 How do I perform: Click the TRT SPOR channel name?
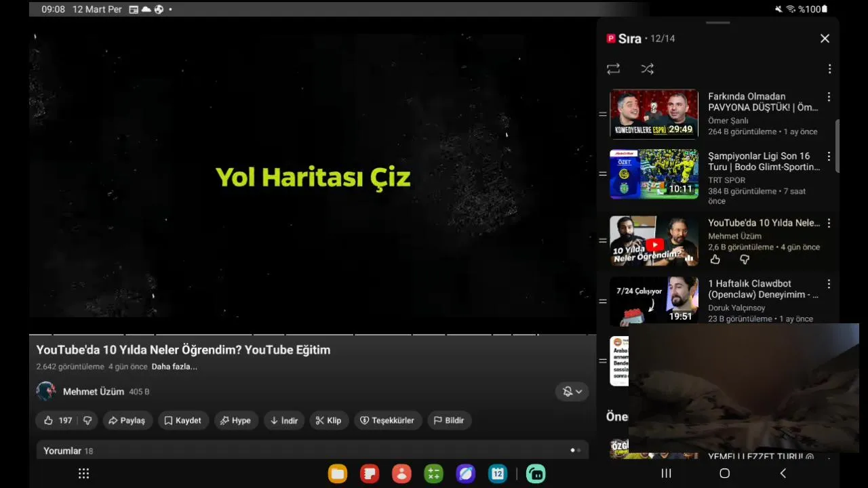(727, 180)
